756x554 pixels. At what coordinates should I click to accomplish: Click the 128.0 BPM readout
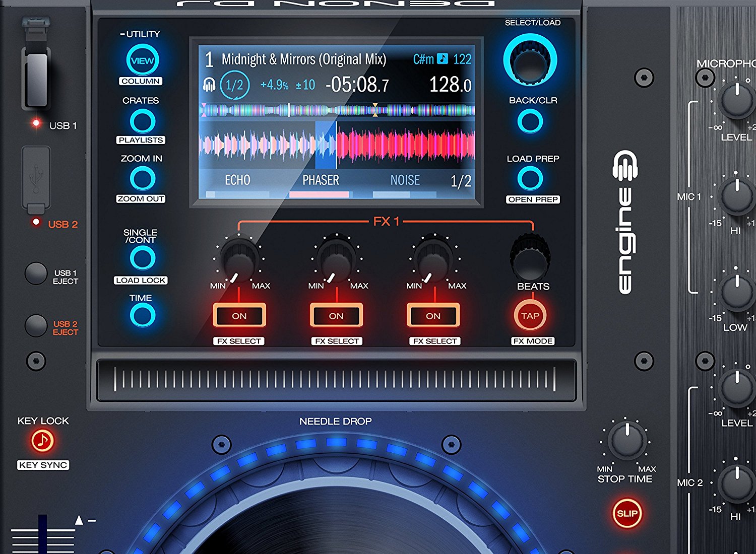pyautogui.click(x=450, y=85)
